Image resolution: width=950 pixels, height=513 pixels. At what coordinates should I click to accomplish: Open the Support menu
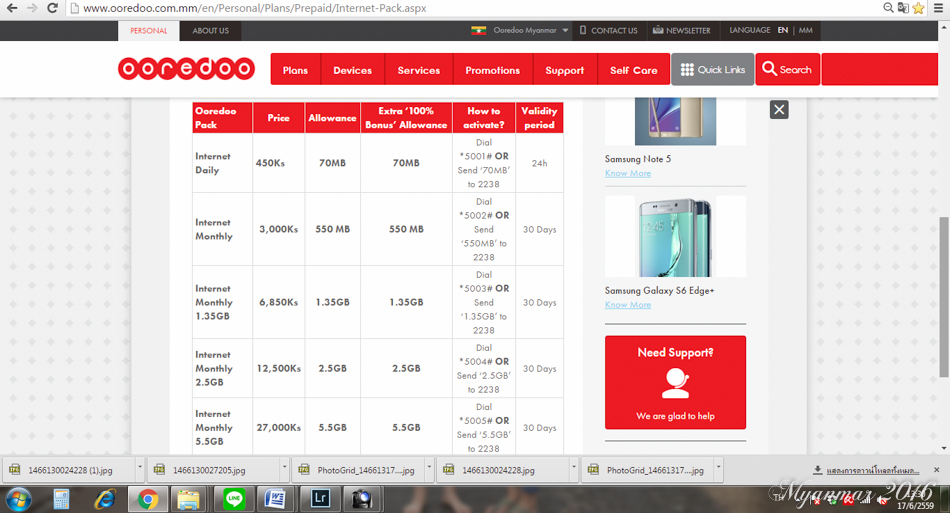(565, 70)
